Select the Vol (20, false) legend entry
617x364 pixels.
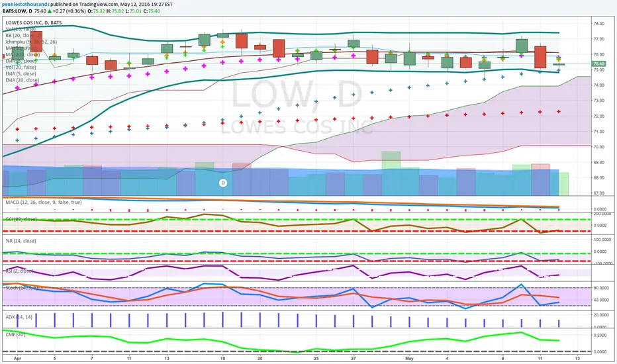(21, 68)
